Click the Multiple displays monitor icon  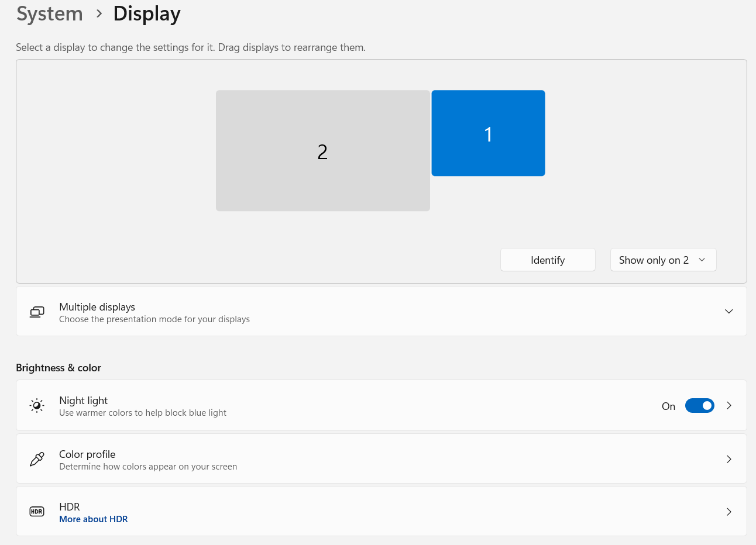(37, 312)
